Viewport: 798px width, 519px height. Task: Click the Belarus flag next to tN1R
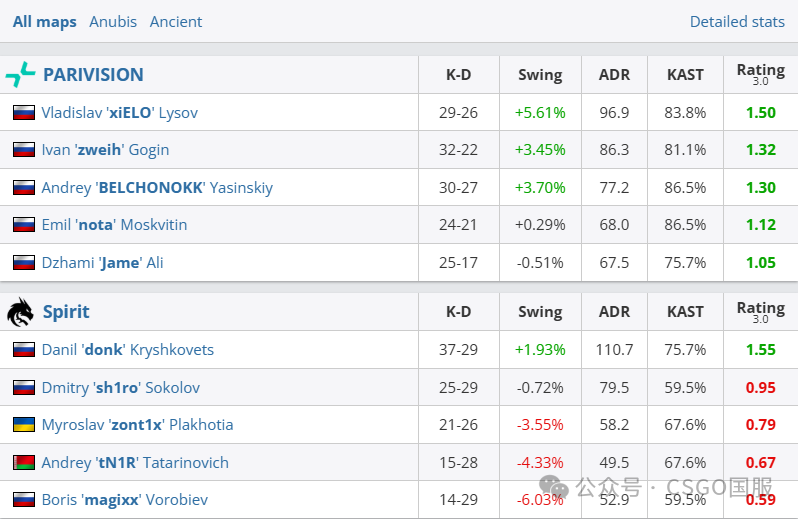(x=24, y=462)
